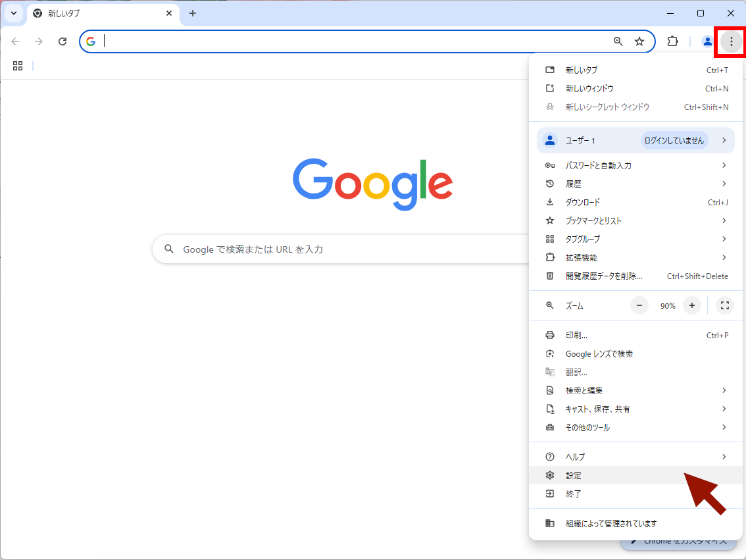Click the magnifier icon in Google search box

(x=169, y=248)
